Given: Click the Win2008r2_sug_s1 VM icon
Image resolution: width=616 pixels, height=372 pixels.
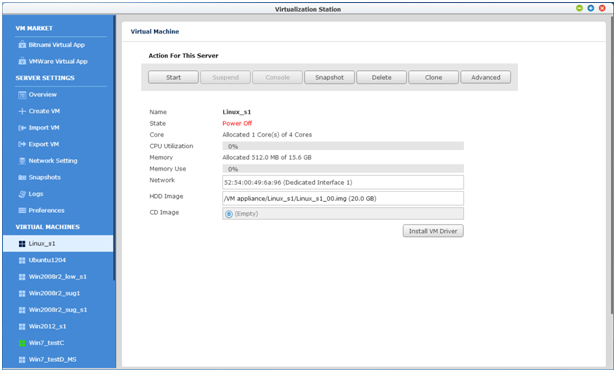Looking at the screenshot, I should coord(22,310).
